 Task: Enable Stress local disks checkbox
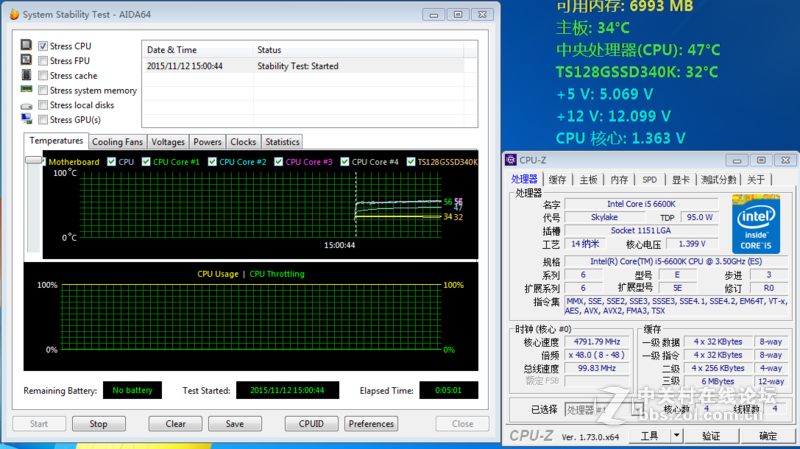click(43, 105)
